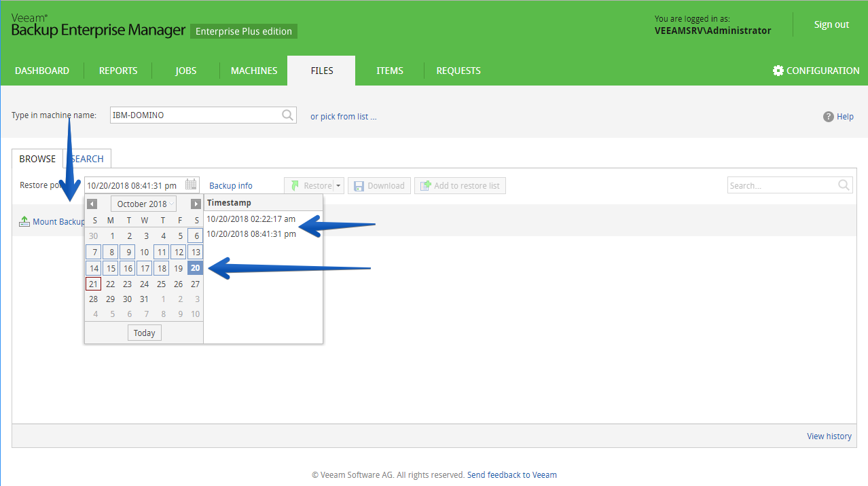Click the Mount Backup upload icon
This screenshot has width=868, height=486.
pyautogui.click(x=24, y=221)
